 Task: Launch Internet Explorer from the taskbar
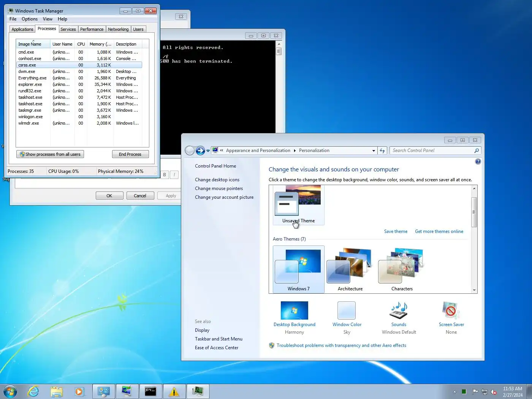(x=33, y=391)
